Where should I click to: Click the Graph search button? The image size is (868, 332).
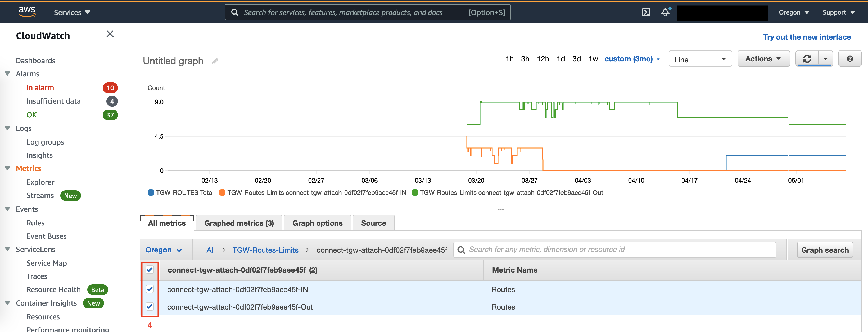coord(825,250)
